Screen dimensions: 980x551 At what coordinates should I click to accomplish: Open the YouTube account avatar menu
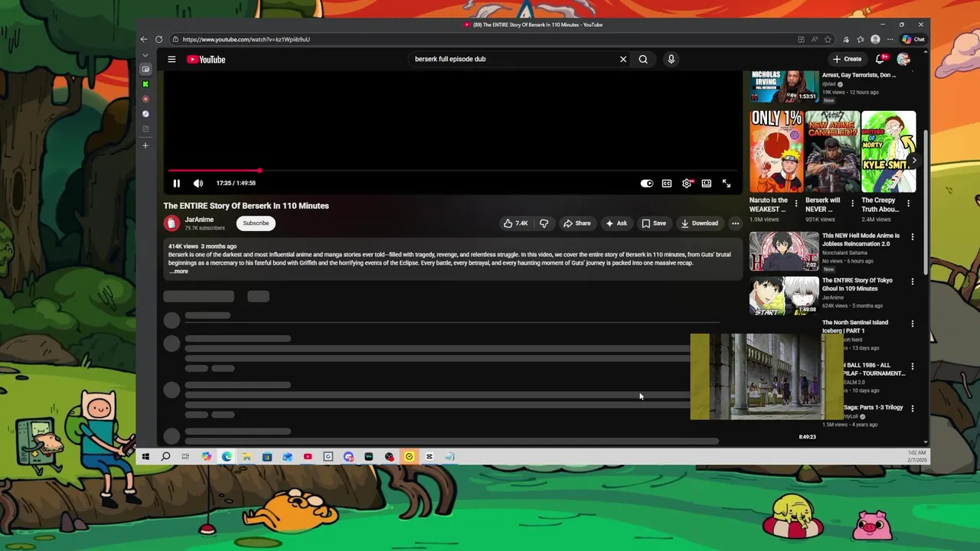tap(903, 59)
